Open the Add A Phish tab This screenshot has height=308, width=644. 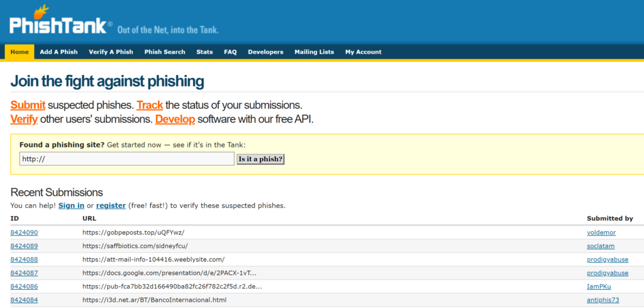tap(58, 52)
